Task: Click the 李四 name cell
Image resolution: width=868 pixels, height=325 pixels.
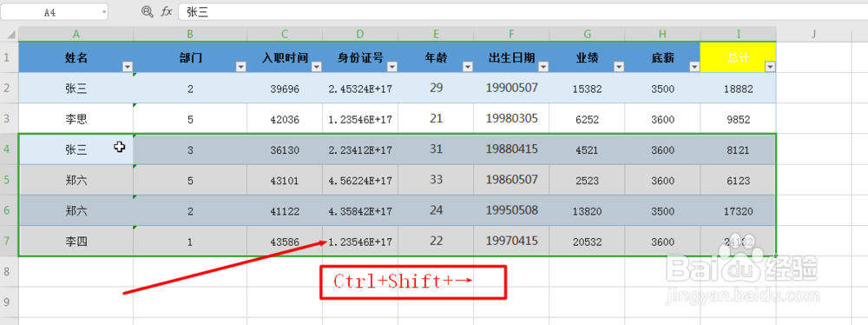Action: pos(76,241)
